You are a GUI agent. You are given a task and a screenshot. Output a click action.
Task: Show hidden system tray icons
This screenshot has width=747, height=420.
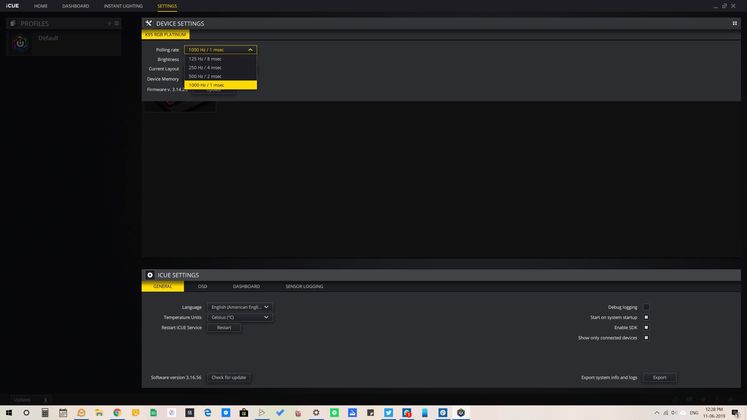tap(656, 413)
